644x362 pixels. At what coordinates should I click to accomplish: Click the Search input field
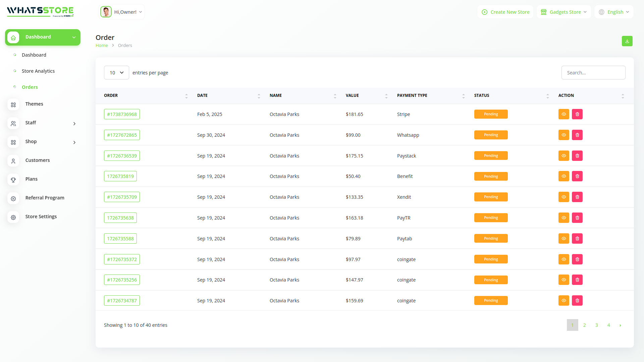coord(593,73)
